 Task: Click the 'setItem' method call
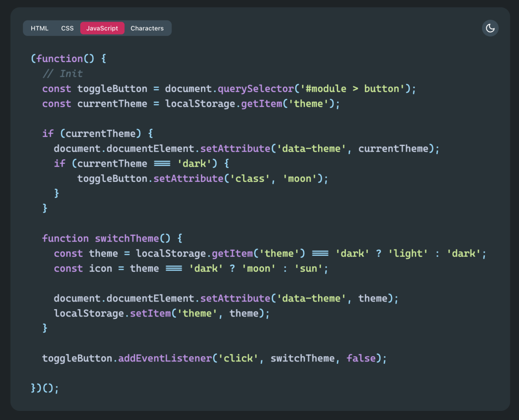coord(150,313)
